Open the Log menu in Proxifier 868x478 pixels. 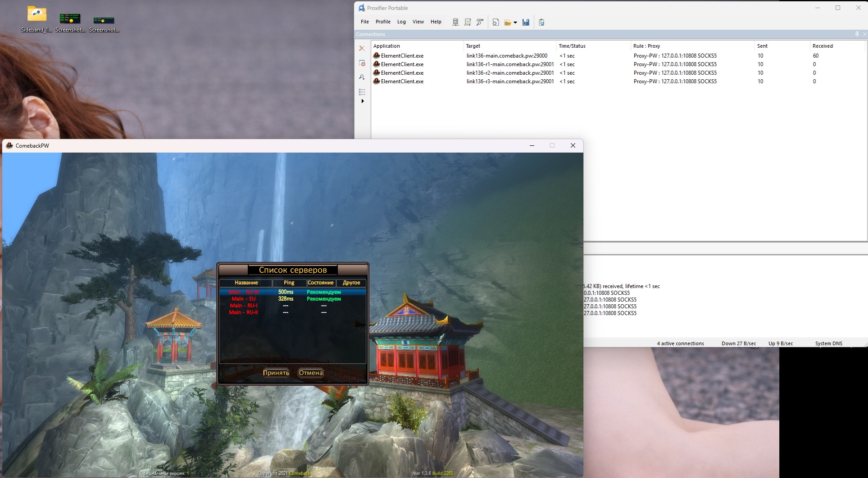tap(401, 22)
